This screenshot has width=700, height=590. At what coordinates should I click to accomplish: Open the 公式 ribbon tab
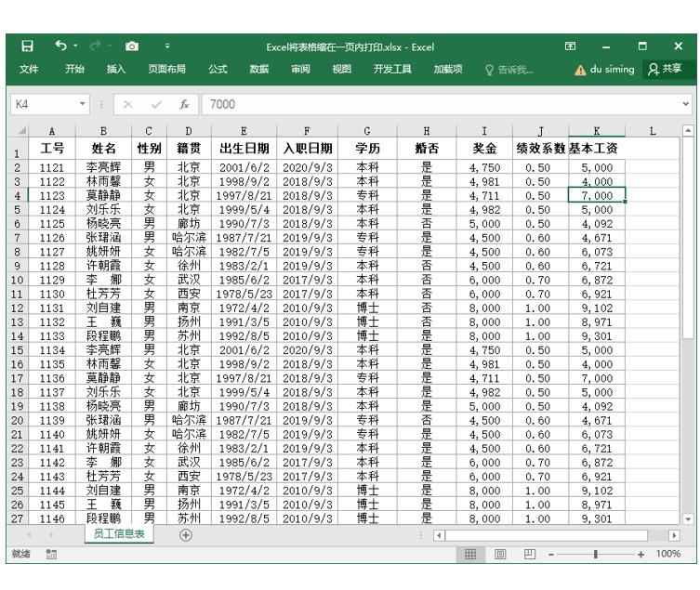(x=218, y=69)
